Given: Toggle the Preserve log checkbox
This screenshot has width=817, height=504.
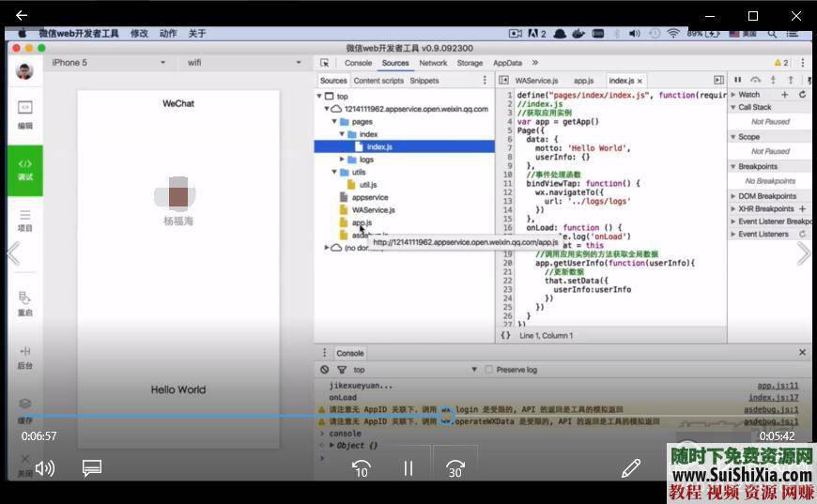Looking at the screenshot, I should [488, 370].
